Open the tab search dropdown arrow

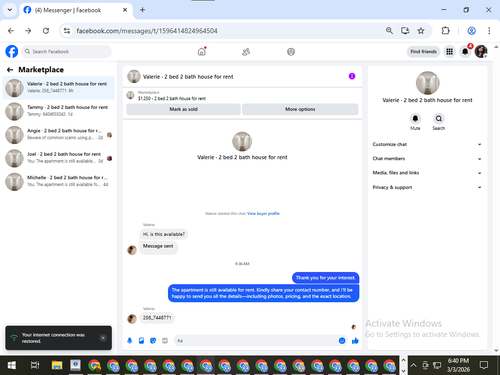(10, 10)
